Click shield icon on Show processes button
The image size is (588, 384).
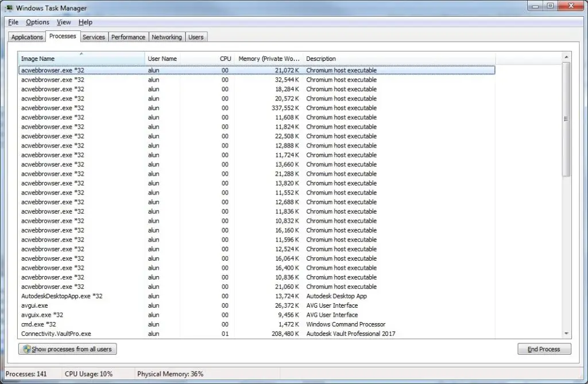pos(27,349)
